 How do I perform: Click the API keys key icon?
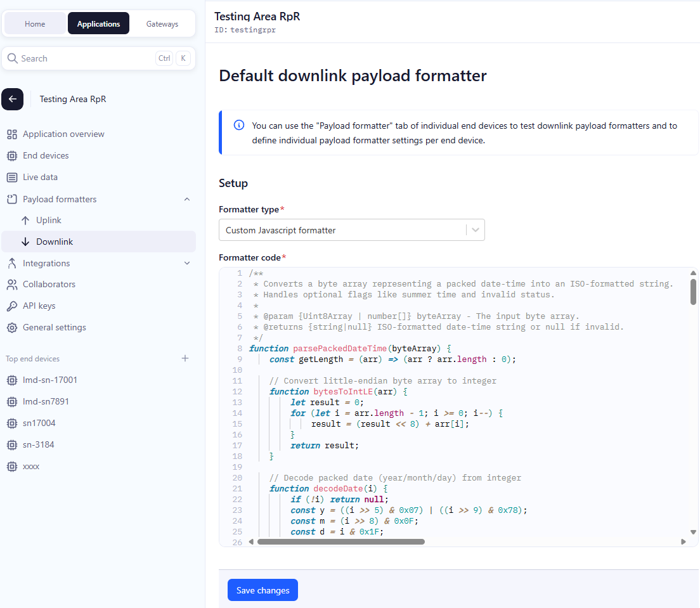coord(11,306)
